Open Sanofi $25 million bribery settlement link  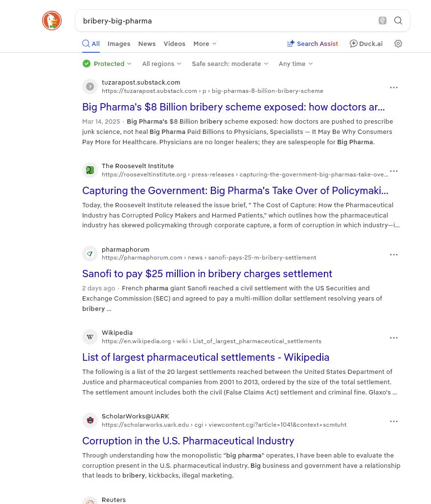coord(207,274)
